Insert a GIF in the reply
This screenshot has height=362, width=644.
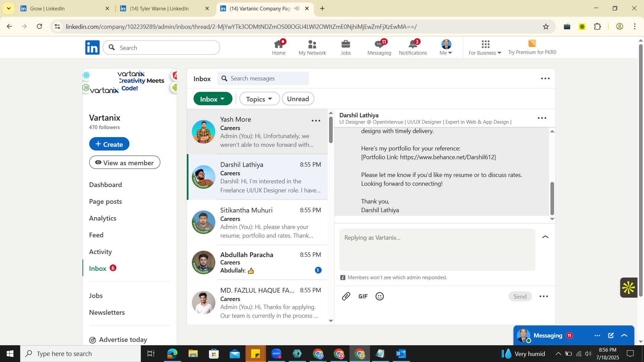click(363, 296)
